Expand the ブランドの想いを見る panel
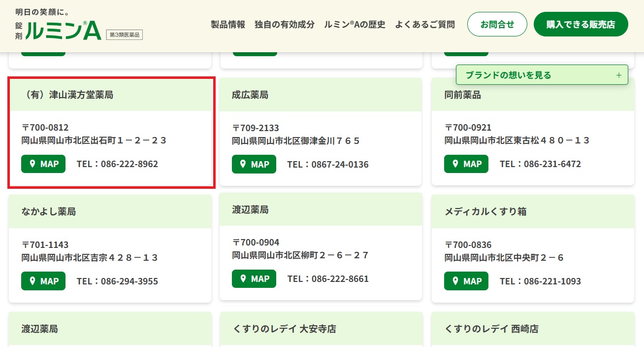Viewport: 644px width, 347px height. (542, 75)
